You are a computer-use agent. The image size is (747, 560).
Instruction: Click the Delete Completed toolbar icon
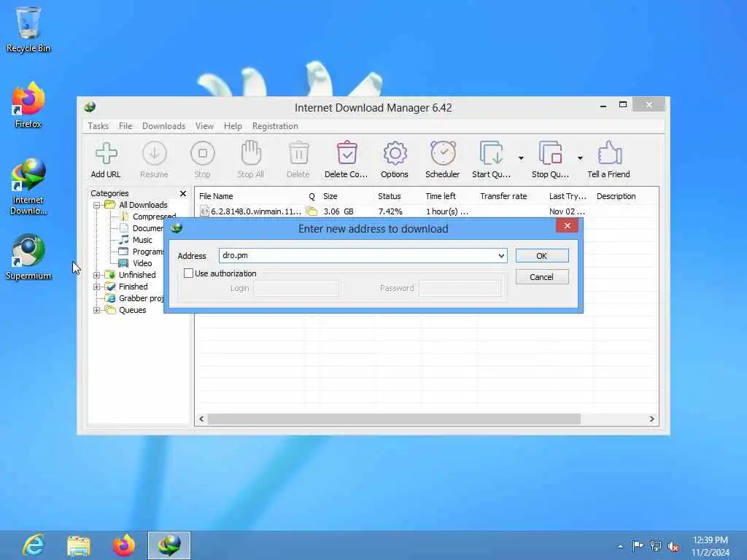click(x=347, y=153)
